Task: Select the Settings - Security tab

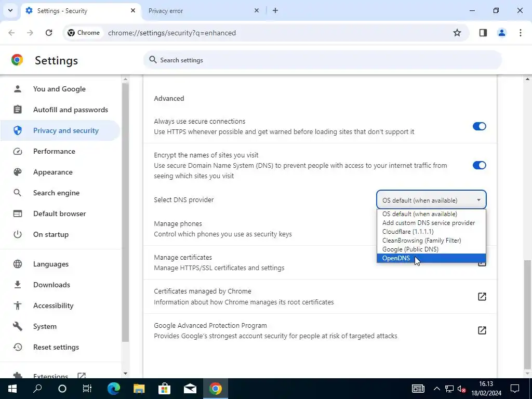Action: [x=81, y=10]
